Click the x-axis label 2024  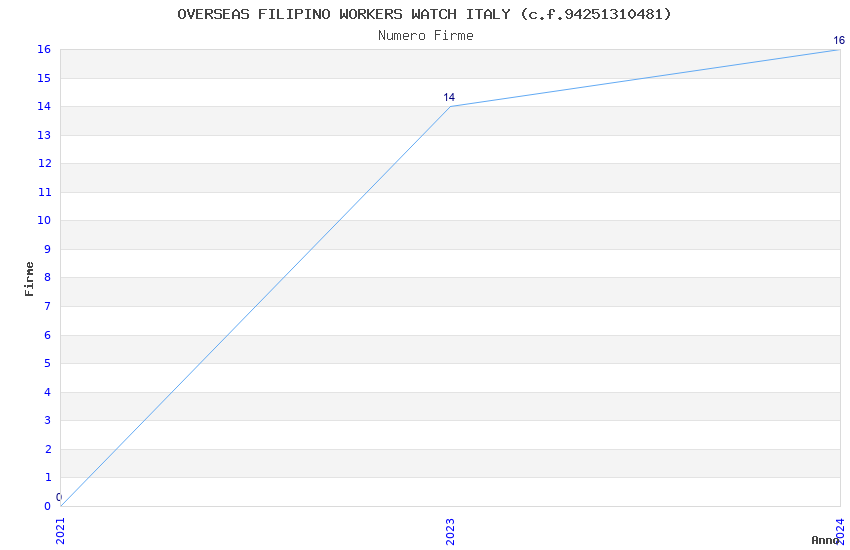click(840, 531)
